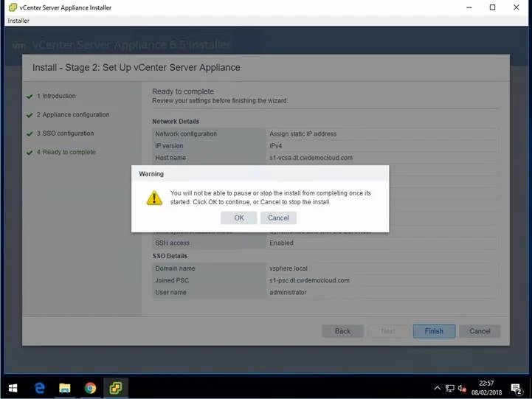Viewport: 532px width, 399px height.
Task: Go Back in the wizard
Action: pyautogui.click(x=342, y=331)
